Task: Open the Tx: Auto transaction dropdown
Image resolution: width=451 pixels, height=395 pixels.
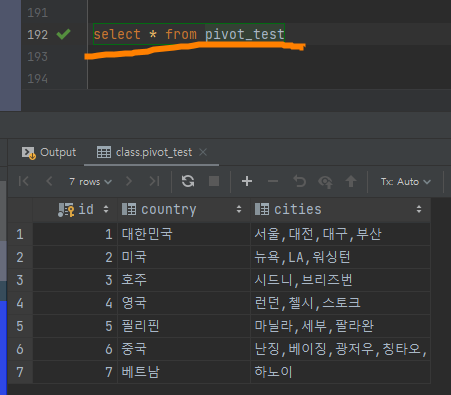Action: (x=406, y=182)
